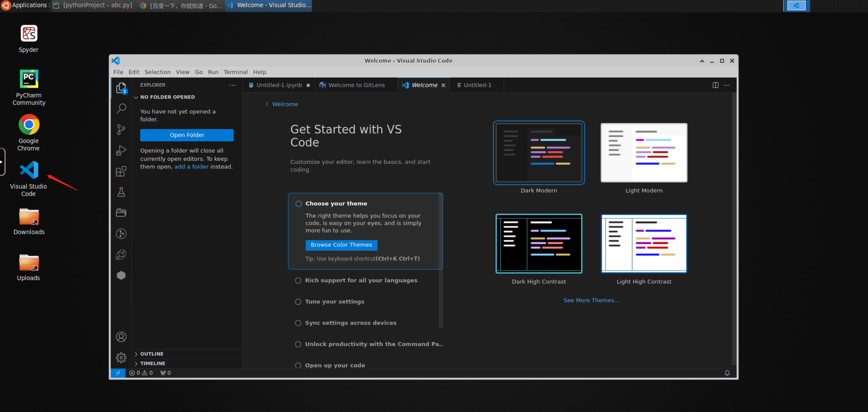The width and height of the screenshot is (868, 412).
Task: Launch PyCharm Community desktop icon
Action: coord(29,87)
